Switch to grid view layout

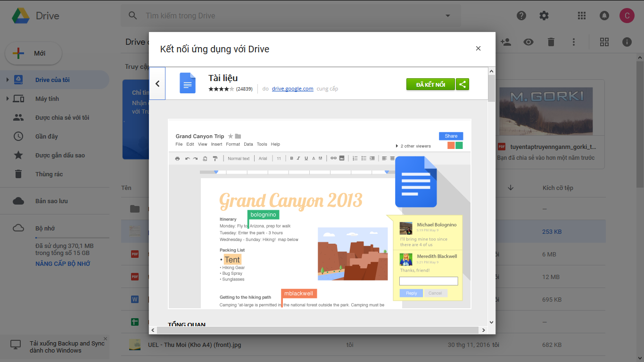pyautogui.click(x=604, y=42)
